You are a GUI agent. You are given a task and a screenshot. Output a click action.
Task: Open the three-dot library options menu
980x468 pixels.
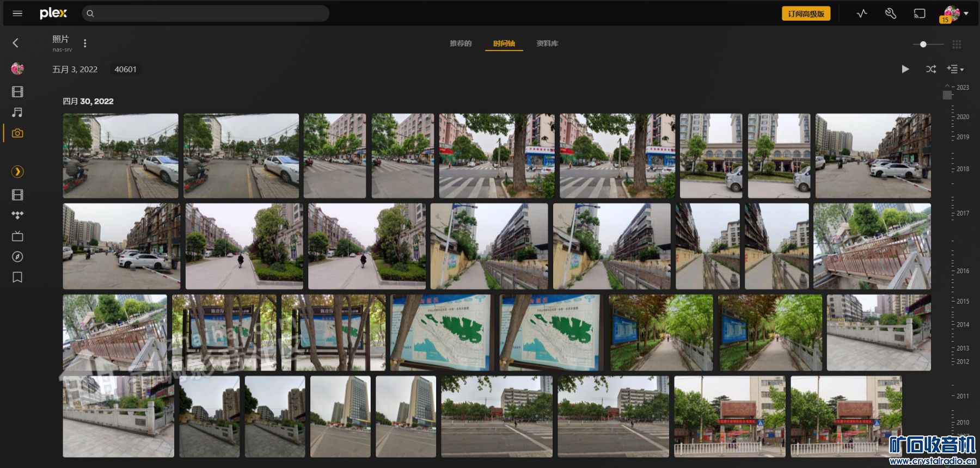(85, 43)
